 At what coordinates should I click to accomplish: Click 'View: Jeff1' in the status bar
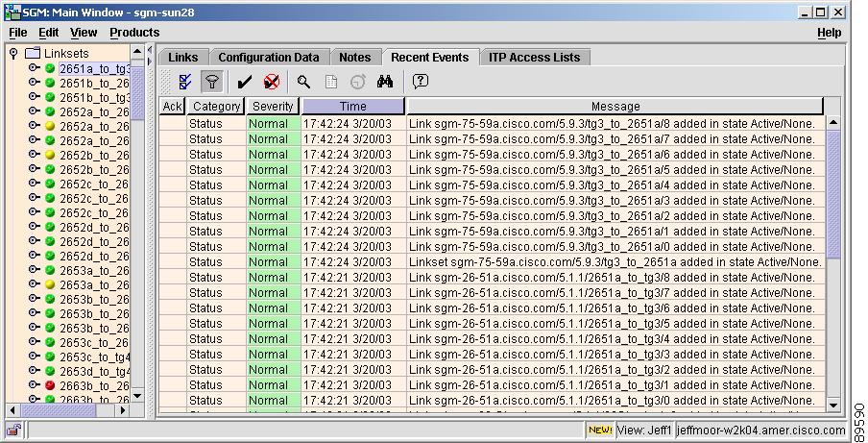click(644, 431)
